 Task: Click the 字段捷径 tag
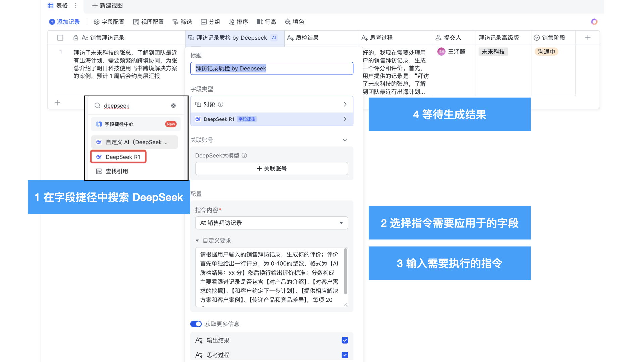coord(247,119)
